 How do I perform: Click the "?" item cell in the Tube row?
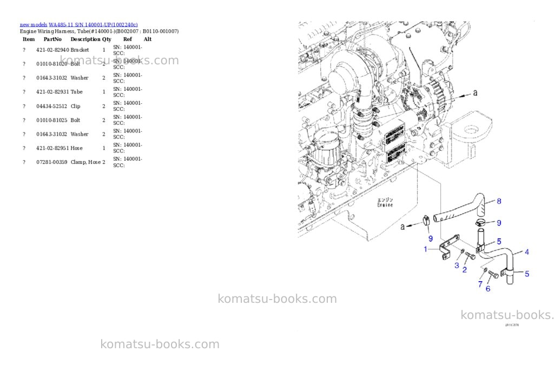[24, 92]
